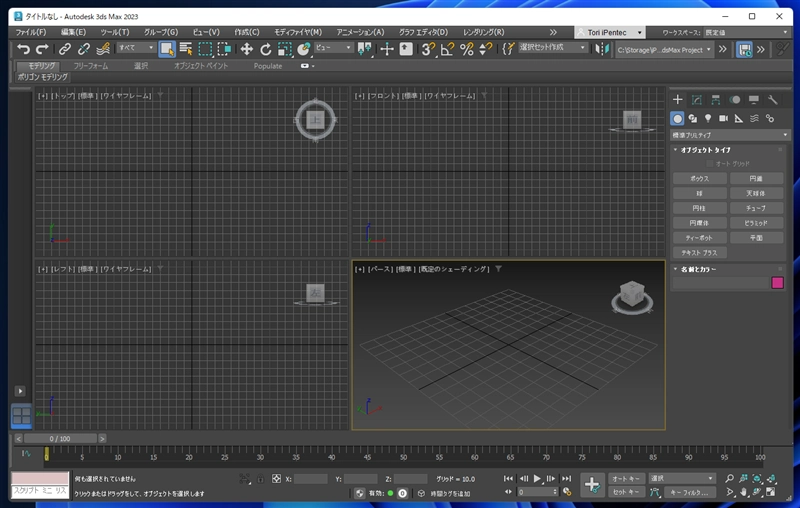Image resolution: width=800 pixels, height=508 pixels.
Task: Activate Select and Move tool
Action: click(x=247, y=49)
